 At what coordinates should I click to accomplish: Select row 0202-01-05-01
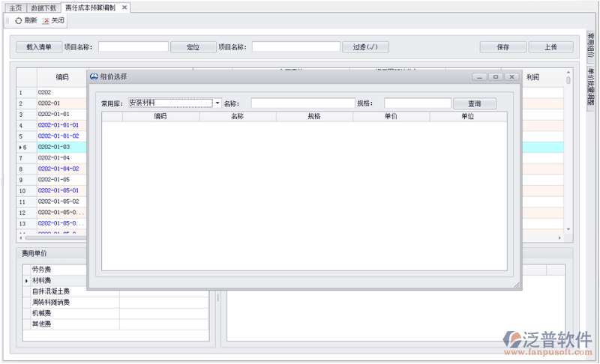62,190
